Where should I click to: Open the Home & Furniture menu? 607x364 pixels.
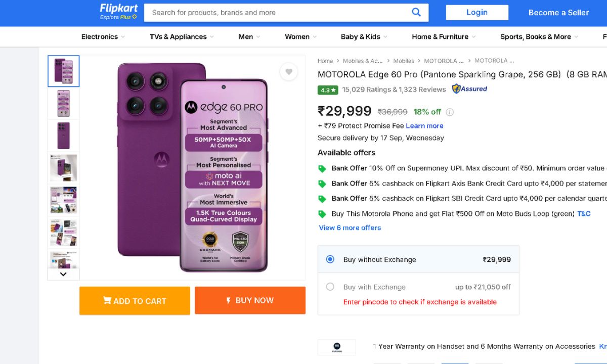[x=444, y=37]
